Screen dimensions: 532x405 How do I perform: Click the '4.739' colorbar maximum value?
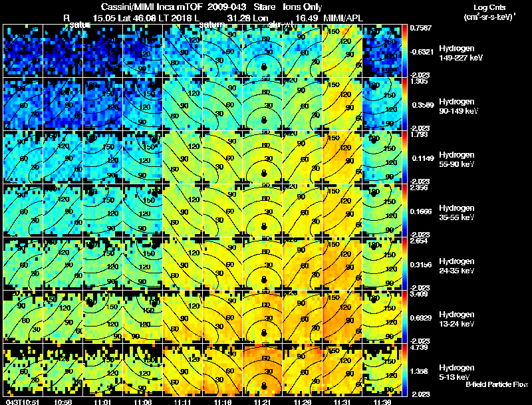coord(419,347)
